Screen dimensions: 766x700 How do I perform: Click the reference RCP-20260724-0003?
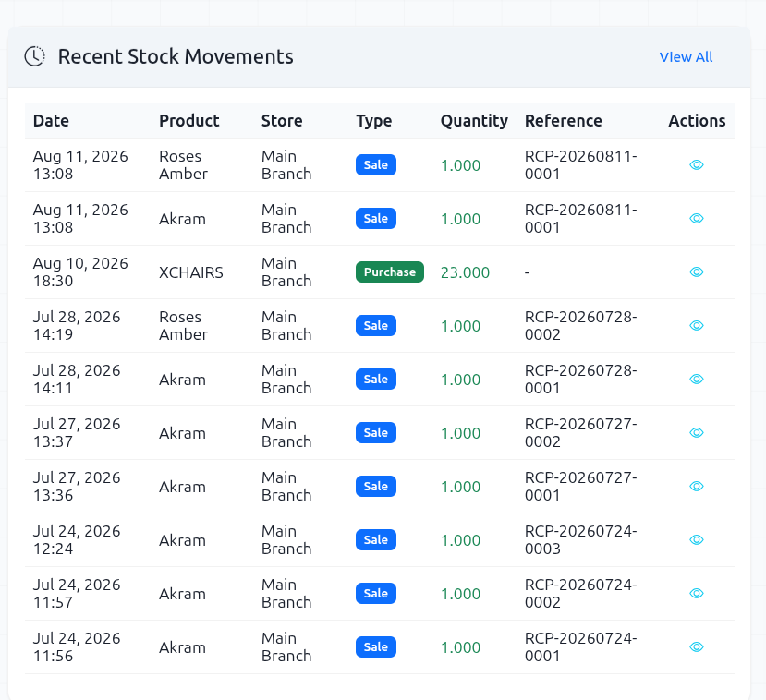[x=581, y=540]
